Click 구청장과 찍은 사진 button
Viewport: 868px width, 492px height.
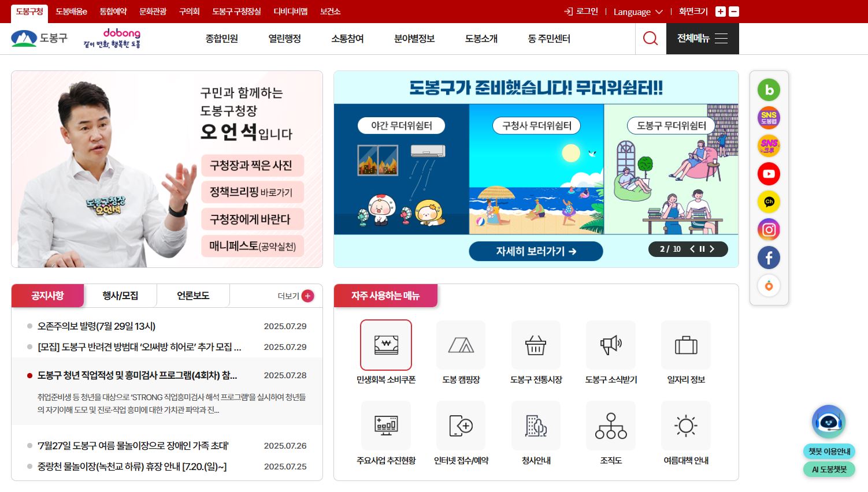[x=253, y=166]
